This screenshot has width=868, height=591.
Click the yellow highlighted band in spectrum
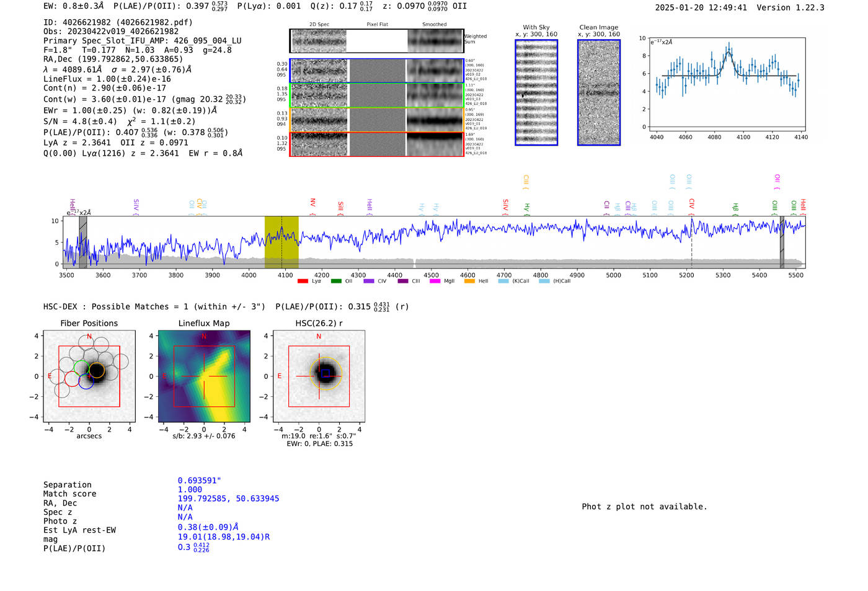tap(281, 242)
